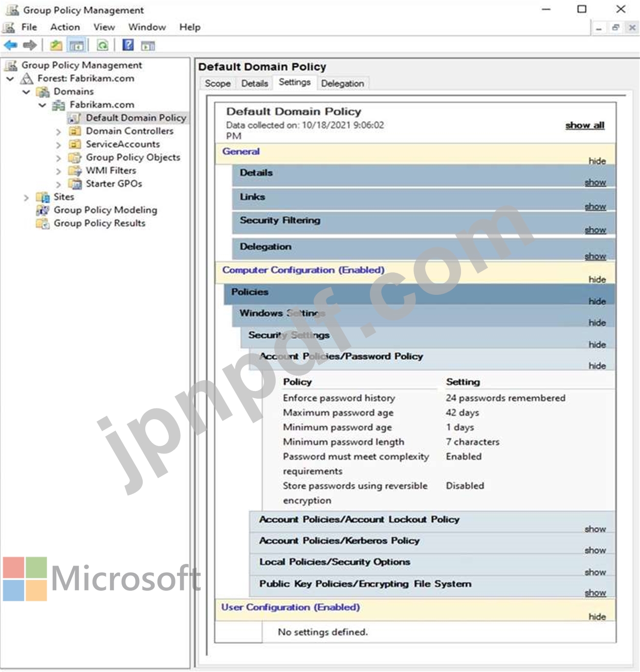Screen dimensions: 640x672
Task: Collapse the Forest: Fabrikam.com tree node
Action: point(10,79)
